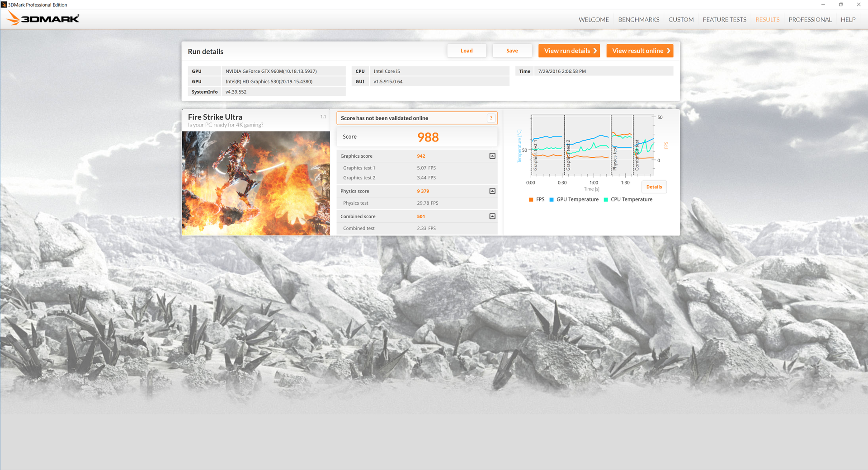Collapse the Combined score section
868x470 pixels.
point(492,216)
